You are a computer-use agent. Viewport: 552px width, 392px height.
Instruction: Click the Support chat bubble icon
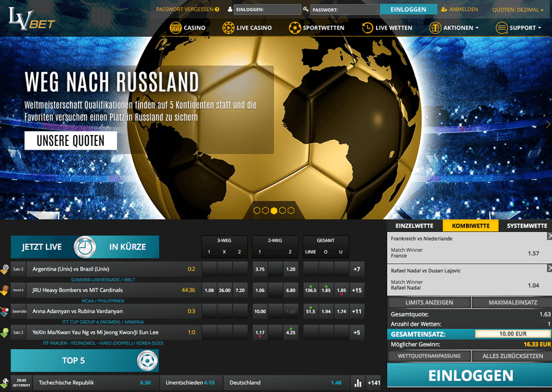(x=501, y=28)
